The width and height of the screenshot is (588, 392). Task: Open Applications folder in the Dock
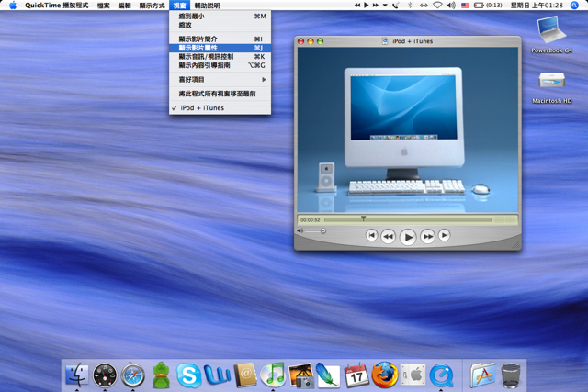tap(483, 375)
